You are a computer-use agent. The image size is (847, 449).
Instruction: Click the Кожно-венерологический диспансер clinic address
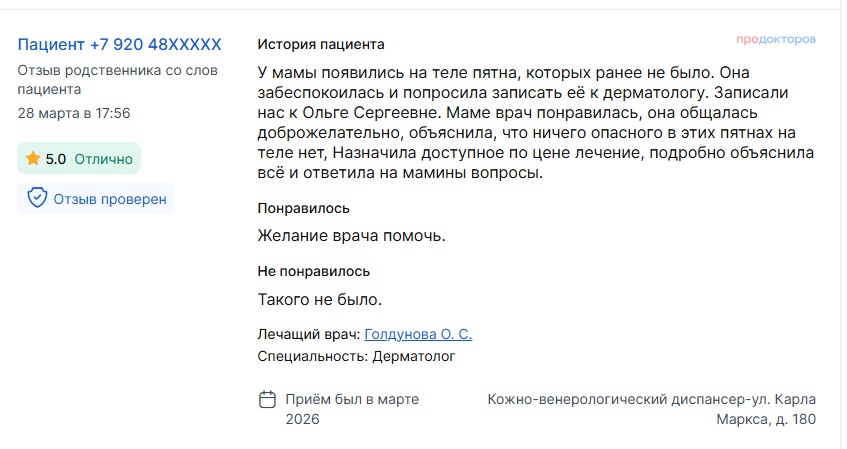click(x=651, y=409)
